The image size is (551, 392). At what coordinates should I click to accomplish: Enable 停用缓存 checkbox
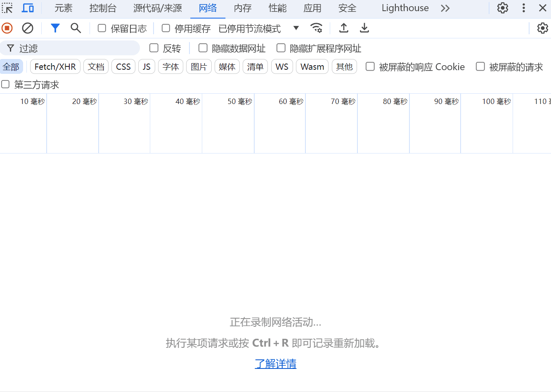pos(166,28)
